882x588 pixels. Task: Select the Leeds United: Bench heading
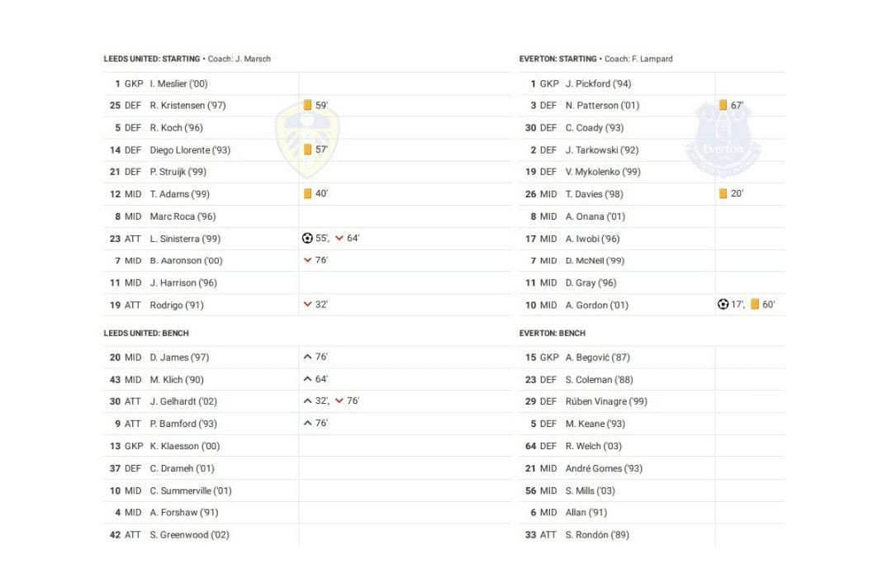[146, 334]
